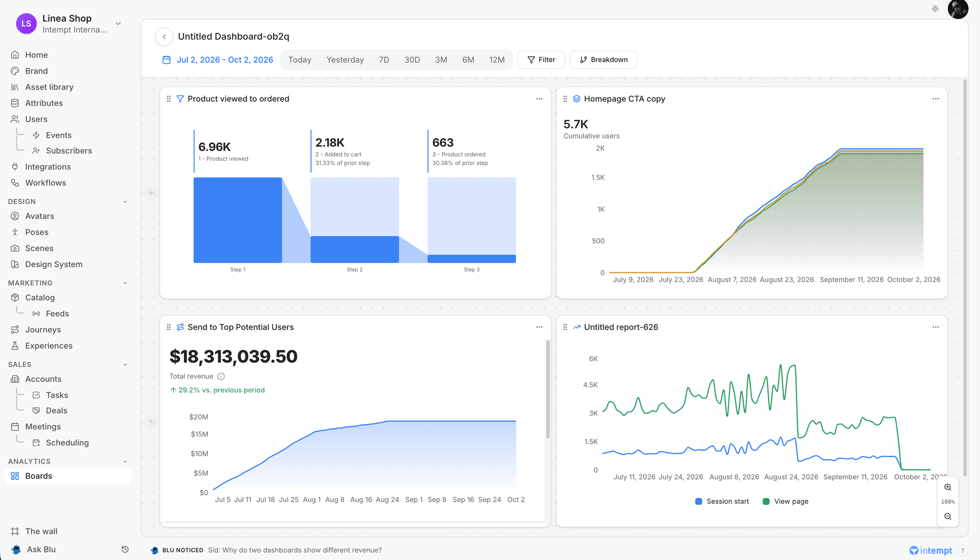Select the 6M time range
This screenshot has width=980, height=560.
pyautogui.click(x=468, y=60)
